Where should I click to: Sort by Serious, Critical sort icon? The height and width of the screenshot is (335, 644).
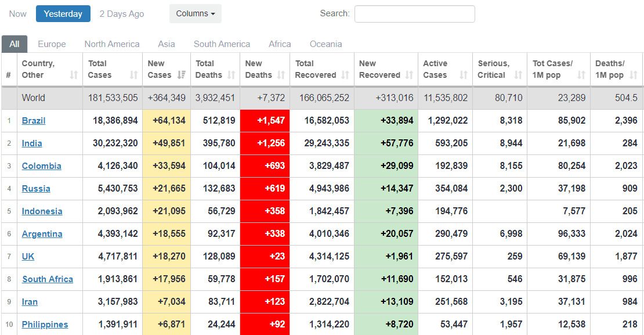518,75
